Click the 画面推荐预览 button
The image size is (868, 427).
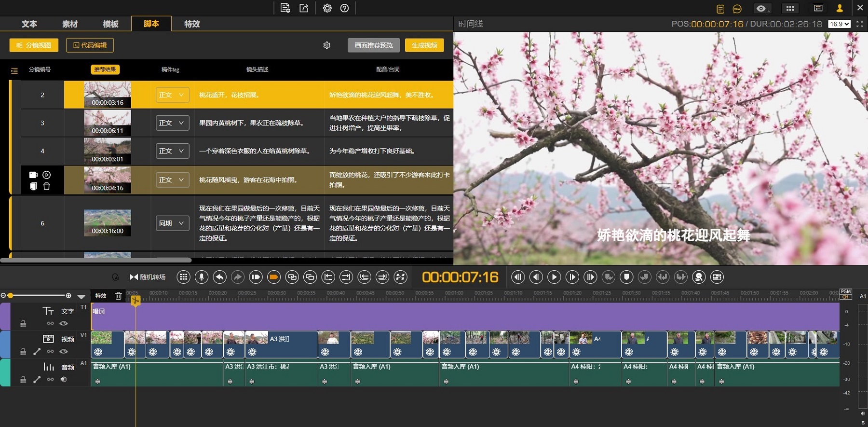tap(374, 45)
